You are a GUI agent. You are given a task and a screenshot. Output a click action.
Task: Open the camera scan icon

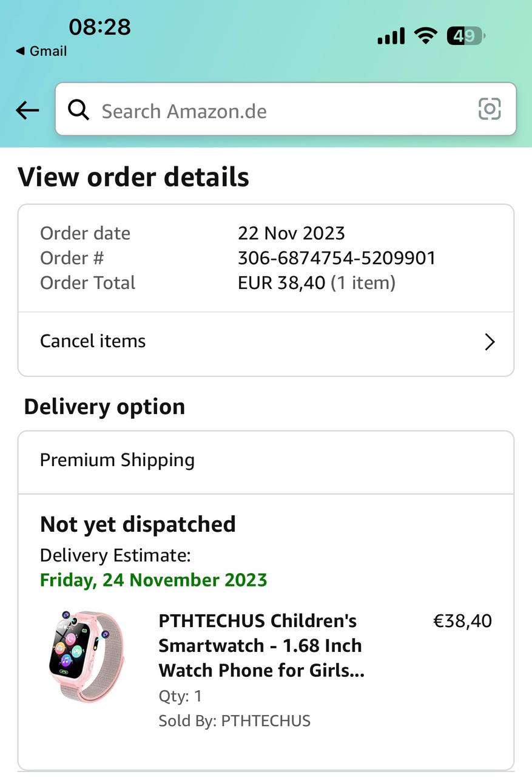click(490, 109)
